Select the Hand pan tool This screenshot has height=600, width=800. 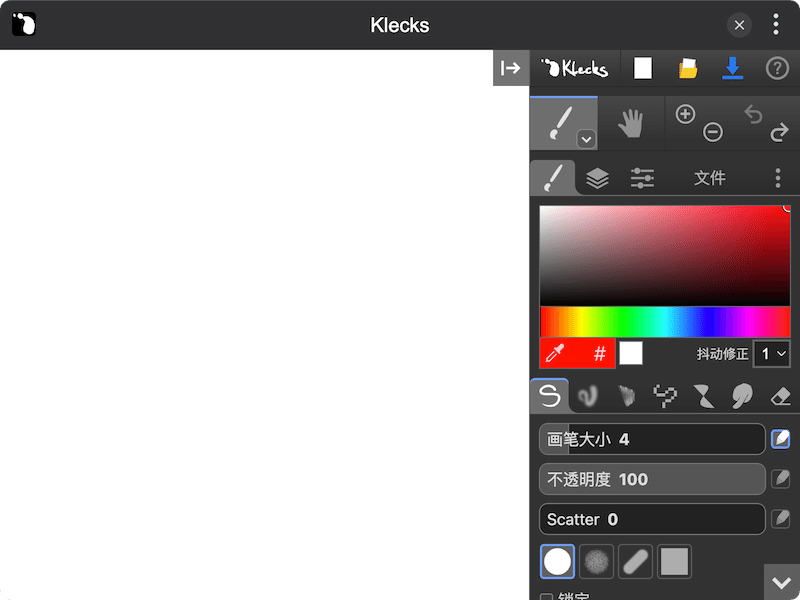coord(631,123)
